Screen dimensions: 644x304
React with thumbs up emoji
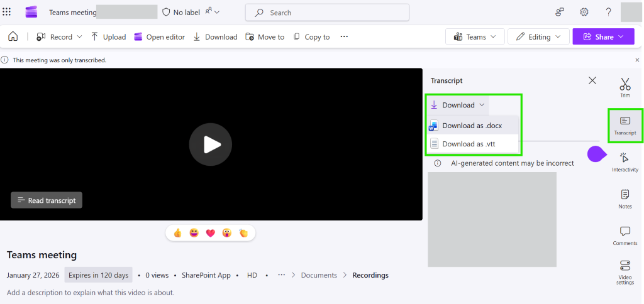click(x=177, y=233)
